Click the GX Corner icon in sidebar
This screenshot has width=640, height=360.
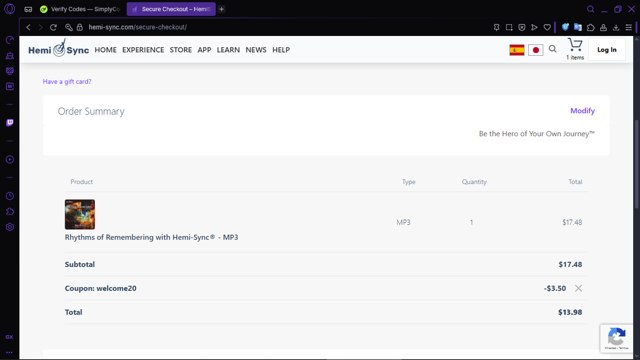point(10,337)
